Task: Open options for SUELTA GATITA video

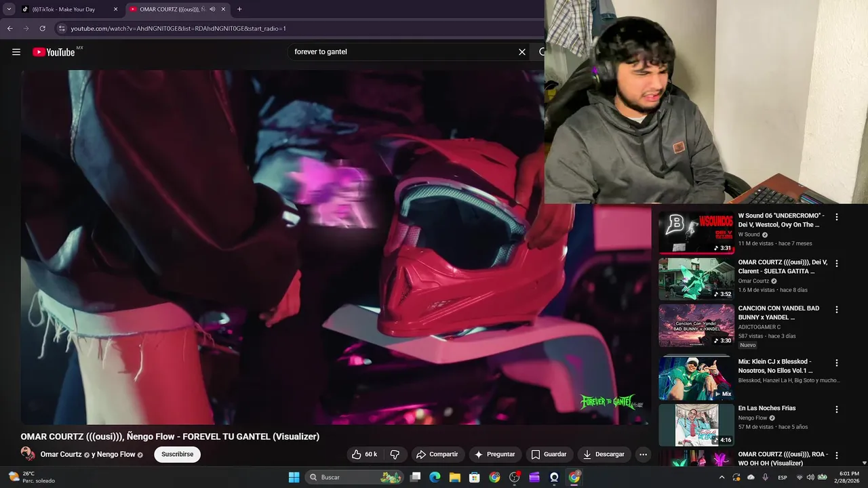Action: click(x=837, y=263)
